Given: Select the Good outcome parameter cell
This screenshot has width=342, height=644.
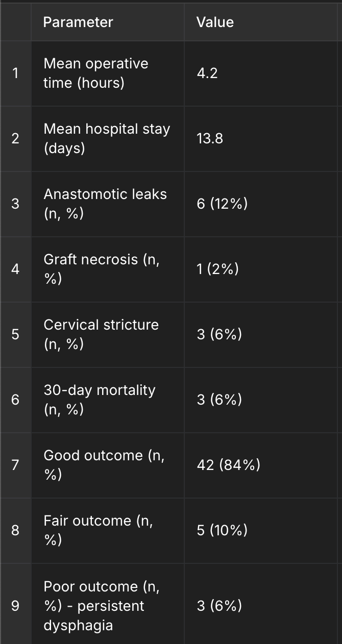Looking at the screenshot, I should tap(104, 465).
